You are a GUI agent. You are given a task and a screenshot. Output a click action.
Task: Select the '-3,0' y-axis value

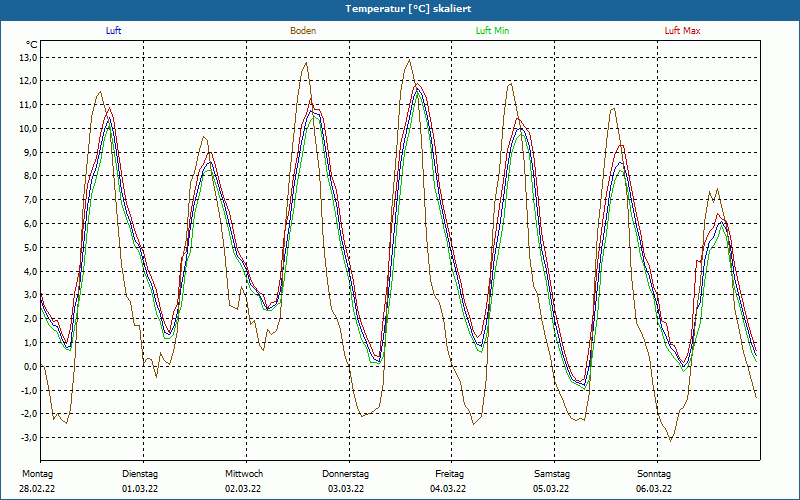pos(29,437)
